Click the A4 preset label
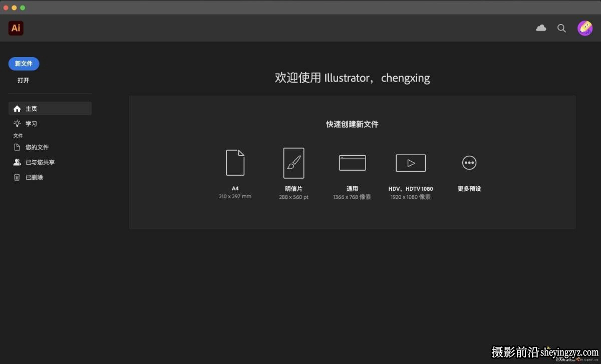 tap(235, 189)
